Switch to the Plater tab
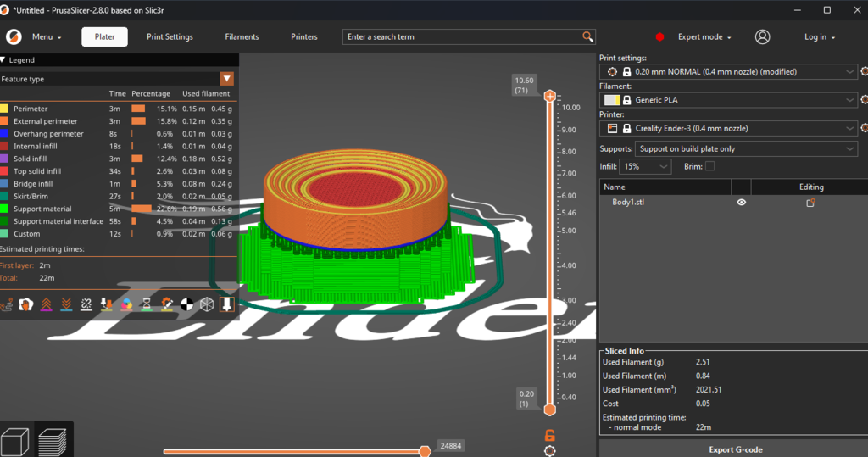868x457 pixels. pos(104,36)
